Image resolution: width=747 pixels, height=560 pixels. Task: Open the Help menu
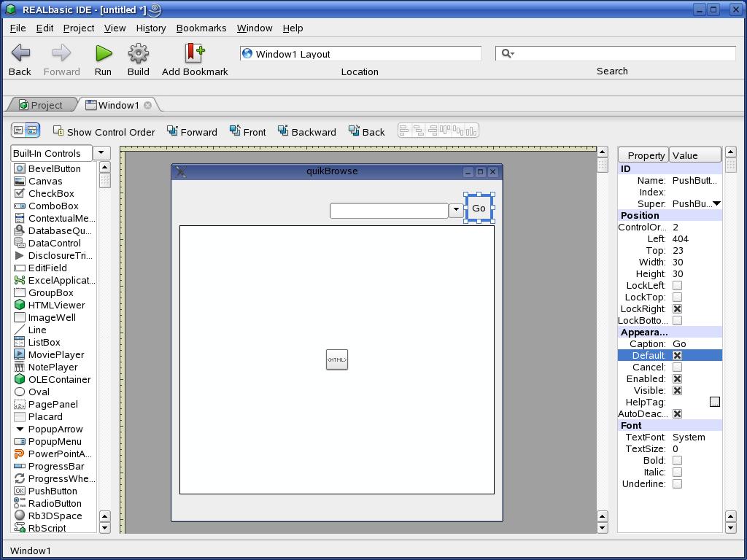(x=293, y=28)
